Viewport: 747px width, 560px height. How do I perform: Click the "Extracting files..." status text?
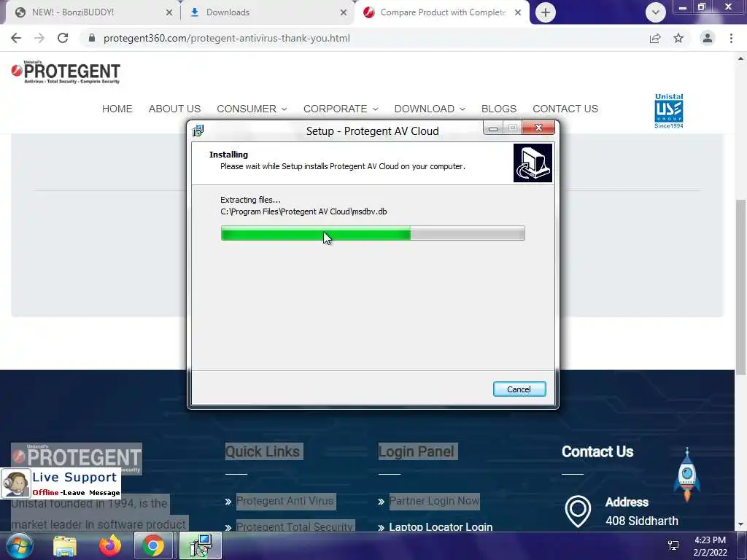coord(251,200)
